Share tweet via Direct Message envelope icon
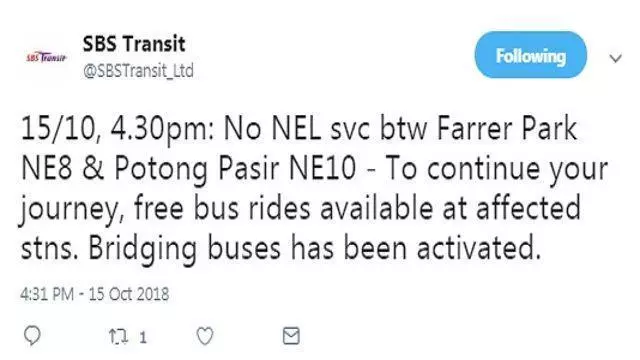The height and width of the screenshot is (360, 640). 291,336
